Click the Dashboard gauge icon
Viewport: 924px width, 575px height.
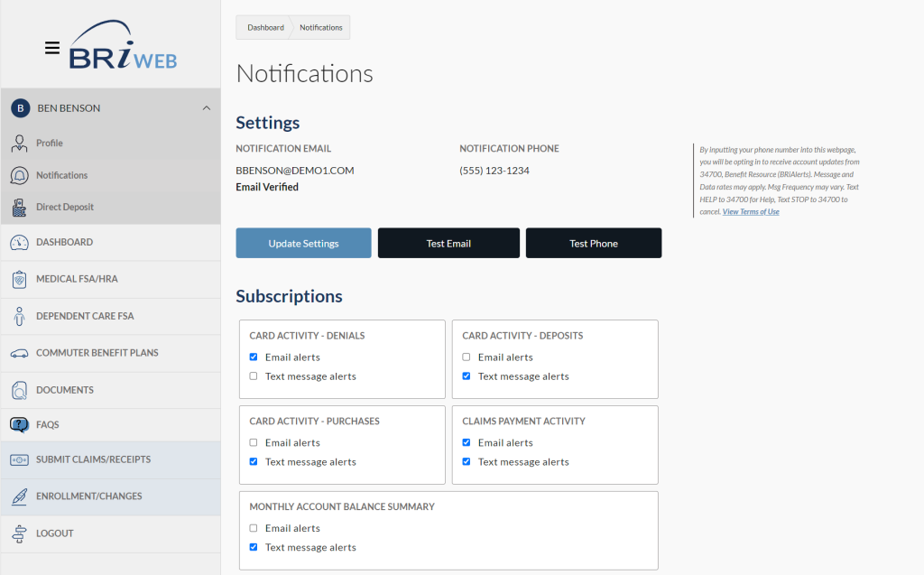19,243
